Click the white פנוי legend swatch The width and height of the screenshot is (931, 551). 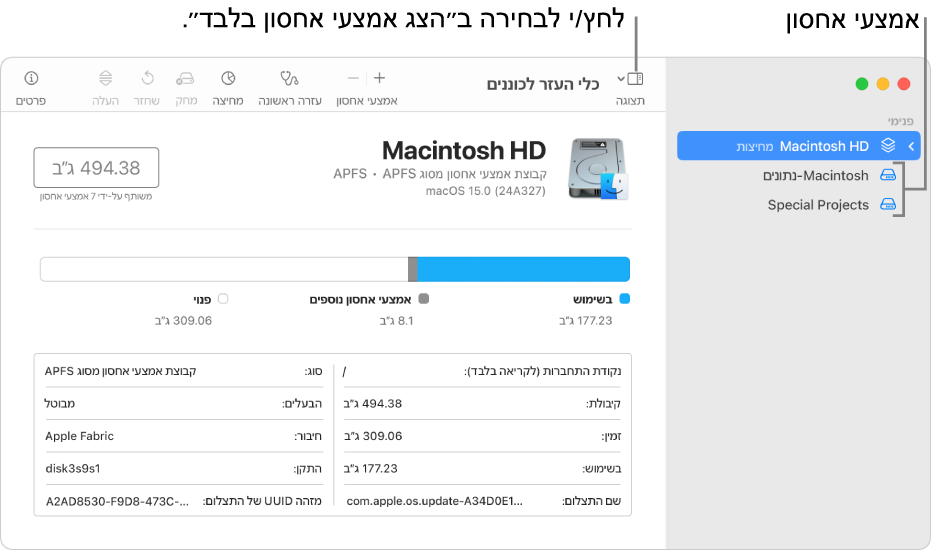[223, 299]
